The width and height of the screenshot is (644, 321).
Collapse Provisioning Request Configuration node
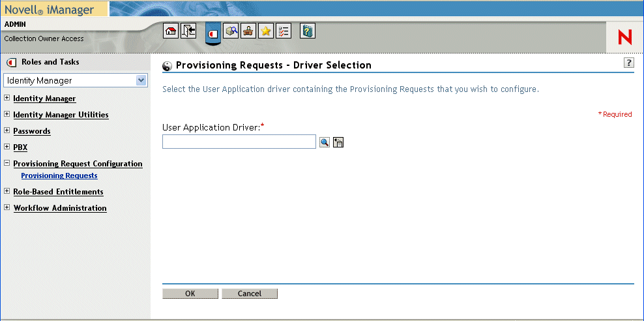click(x=7, y=163)
